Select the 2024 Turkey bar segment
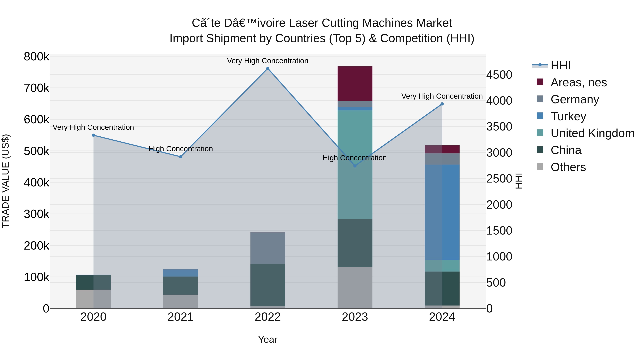Screen dimensions: 644x362 [x=442, y=212]
